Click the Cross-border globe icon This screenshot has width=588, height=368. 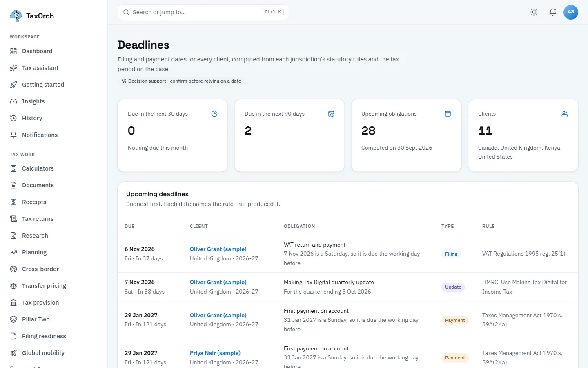13,269
